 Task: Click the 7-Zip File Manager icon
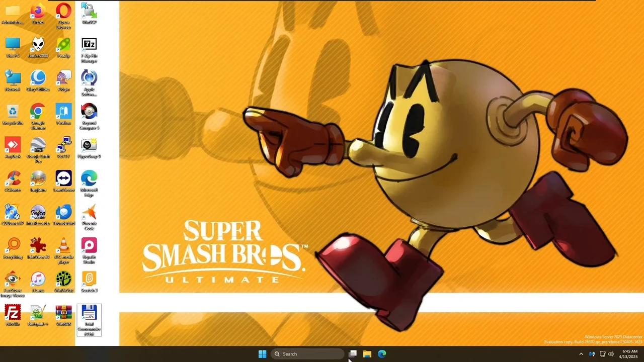(89, 46)
